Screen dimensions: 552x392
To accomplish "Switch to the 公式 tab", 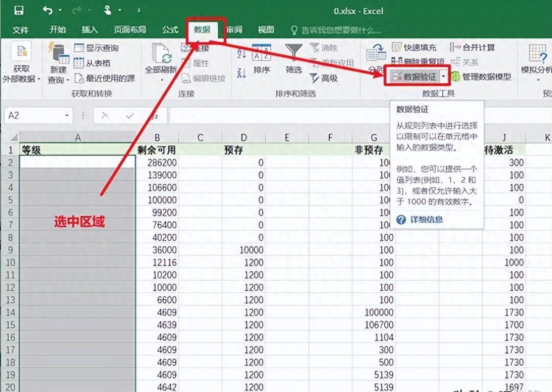I will 170,30.
